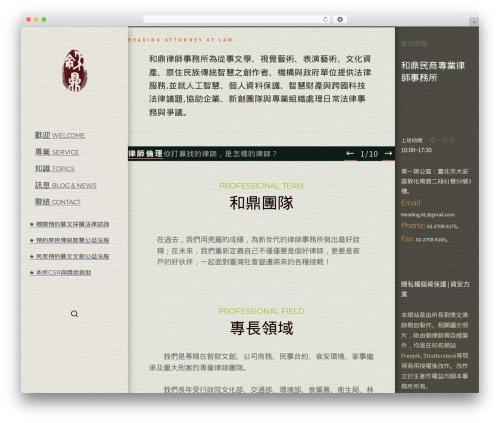Reload the page using the browser refresh icon
Screen dimensions: 500x423
[x=325, y=19]
